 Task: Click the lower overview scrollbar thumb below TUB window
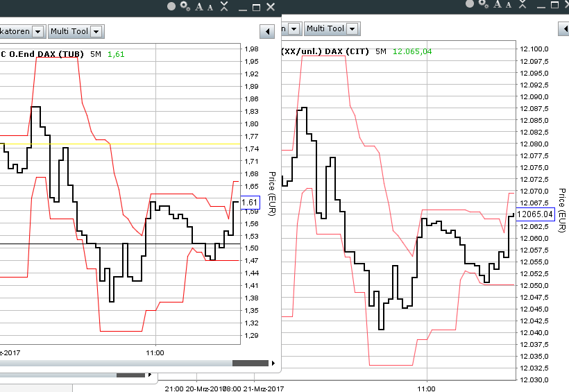130,375
